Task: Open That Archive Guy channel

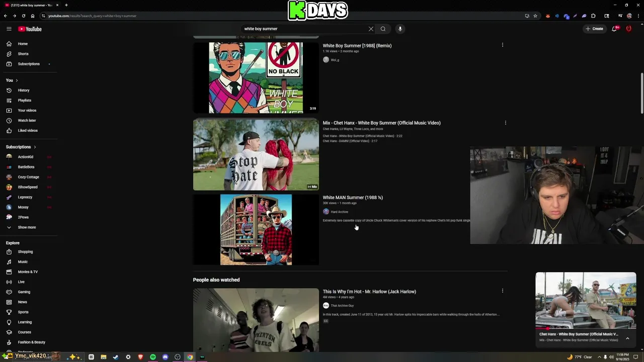Action: 342,306
